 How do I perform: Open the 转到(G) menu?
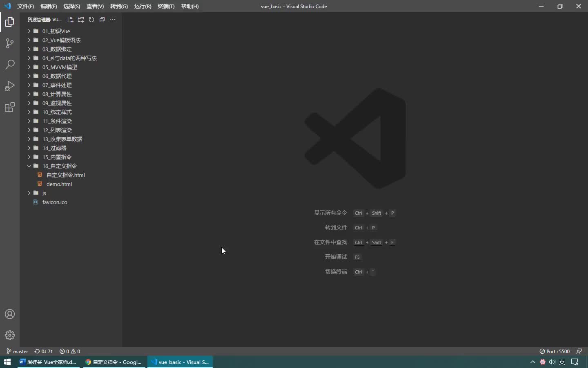tap(119, 6)
